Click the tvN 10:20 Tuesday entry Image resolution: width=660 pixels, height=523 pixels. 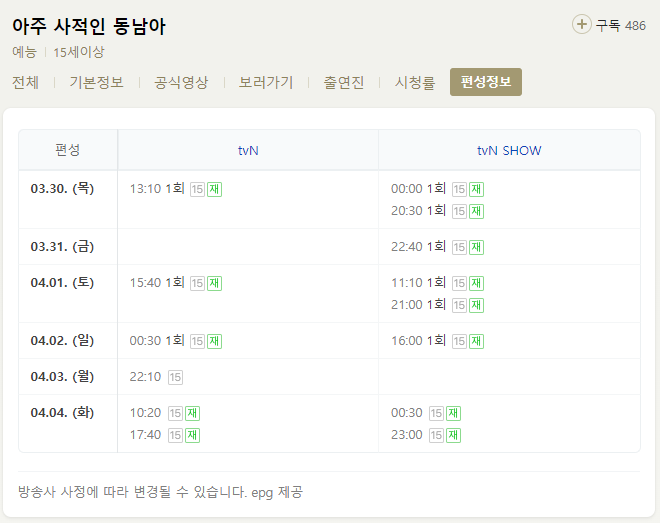[165, 413]
